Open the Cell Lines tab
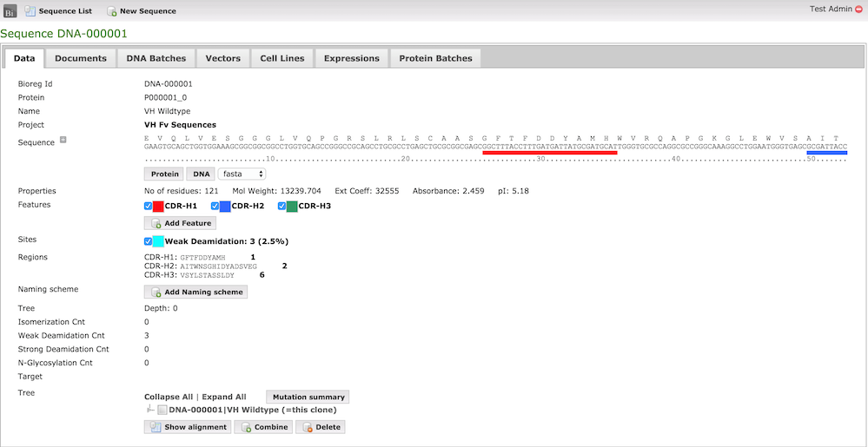The width and height of the screenshot is (868, 447). tap(282, 58)
